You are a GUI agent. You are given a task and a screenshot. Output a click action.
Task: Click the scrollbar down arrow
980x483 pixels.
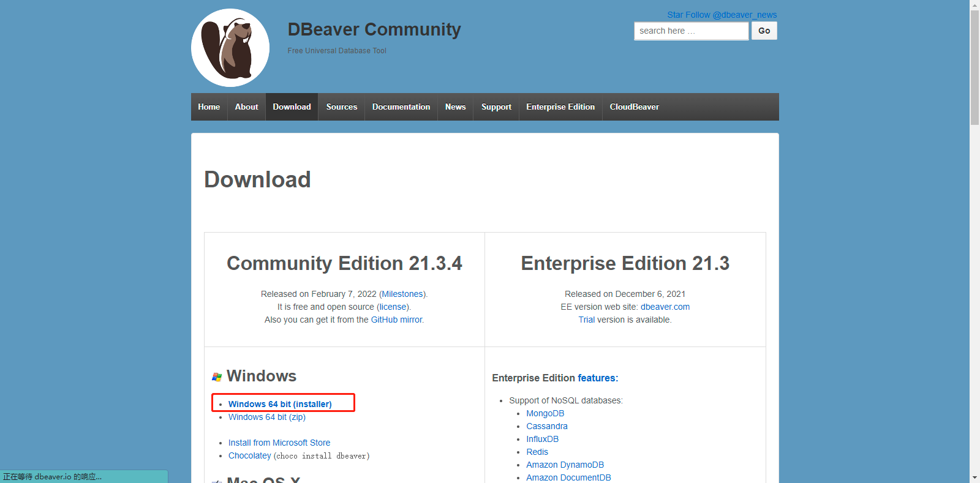974,477
